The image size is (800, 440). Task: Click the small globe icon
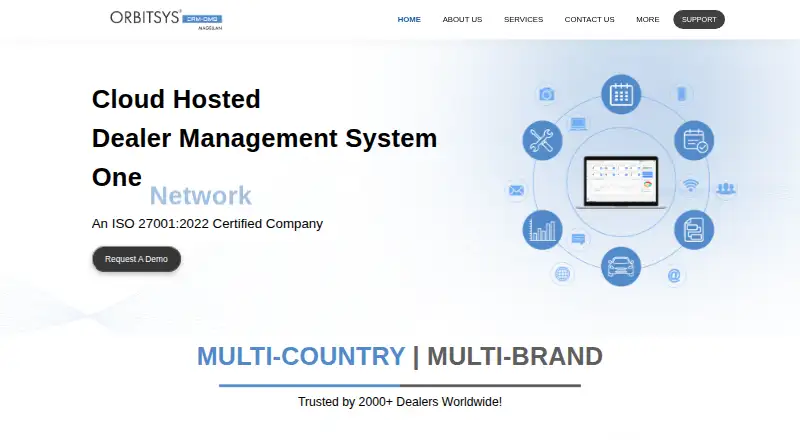pyautogui.click(x=562, y=274)
